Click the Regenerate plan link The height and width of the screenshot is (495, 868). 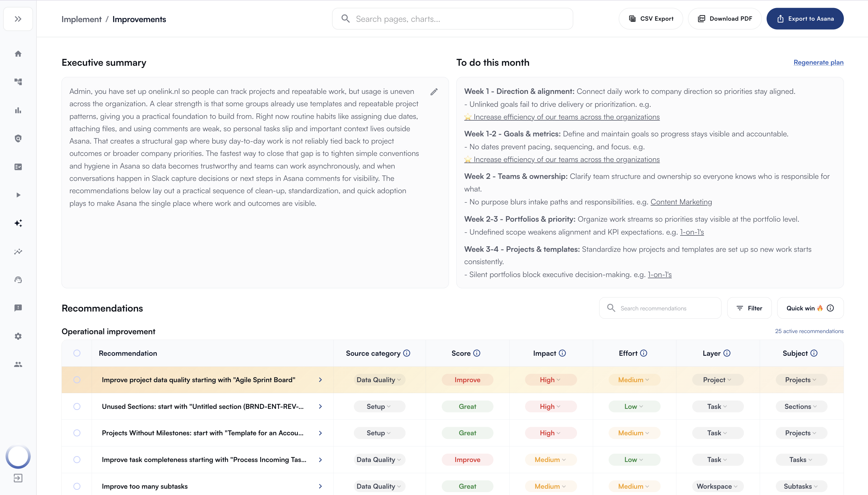pos(818,63)
